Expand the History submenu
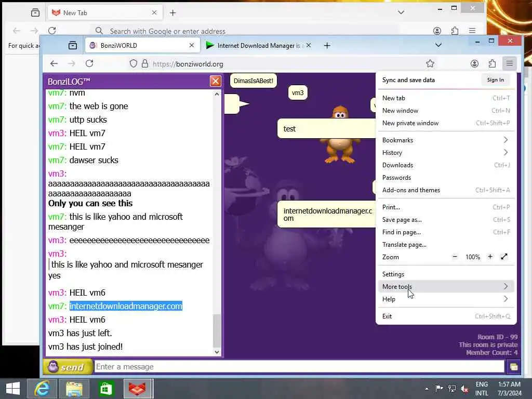This screenshot has width=532, height=399. click(x=446, y=153)
